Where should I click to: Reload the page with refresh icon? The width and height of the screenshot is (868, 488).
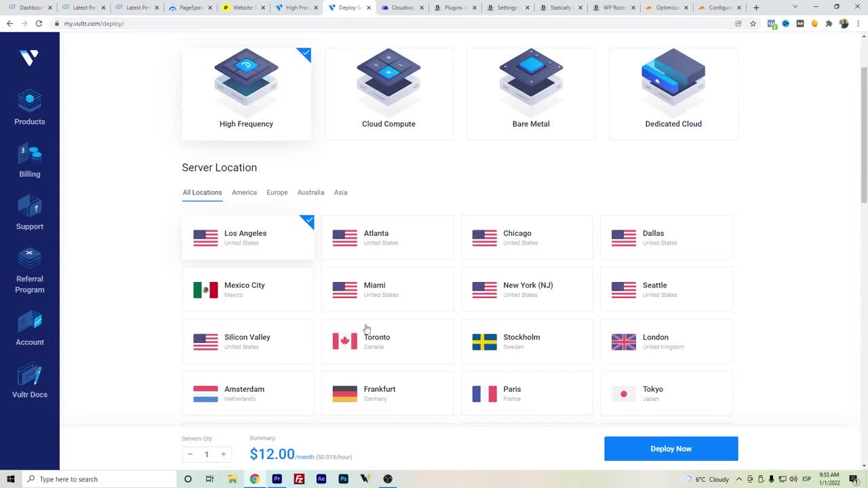point(39,23)
